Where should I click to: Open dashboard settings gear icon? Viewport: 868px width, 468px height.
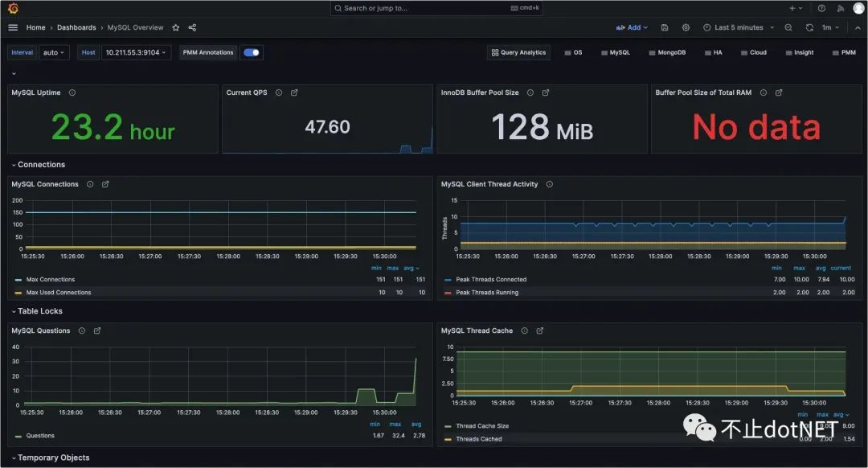click(686, 27)
